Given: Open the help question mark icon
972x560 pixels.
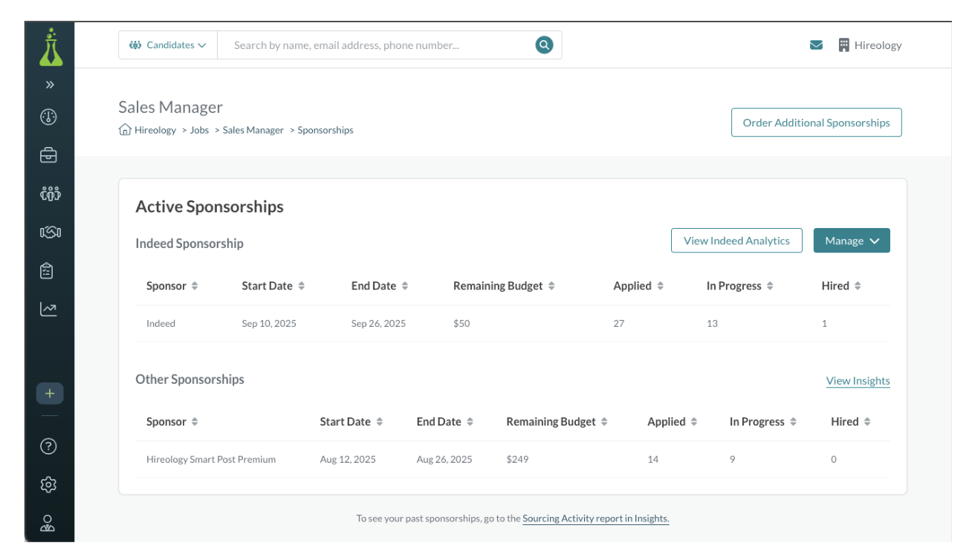Looking at the screenshot, I should pos(48,446).
